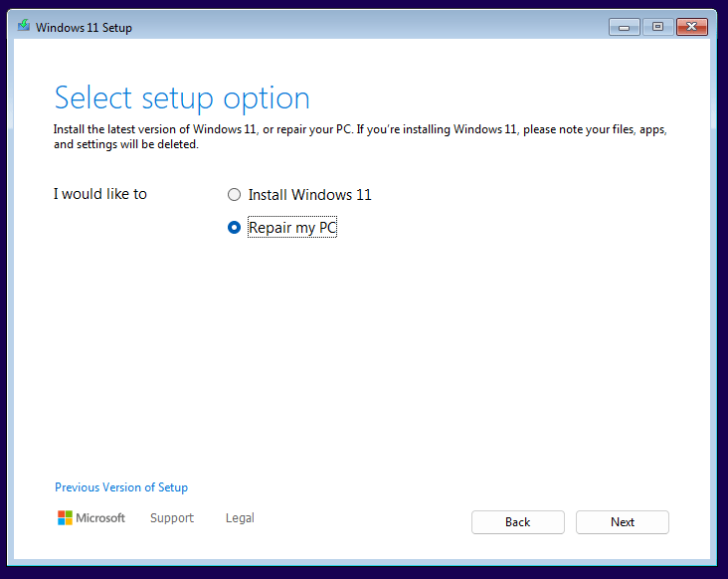The height and width of the screenshot is (579, 728).
Task: Select the Install Windows 11 radio button
Action: 234,195
